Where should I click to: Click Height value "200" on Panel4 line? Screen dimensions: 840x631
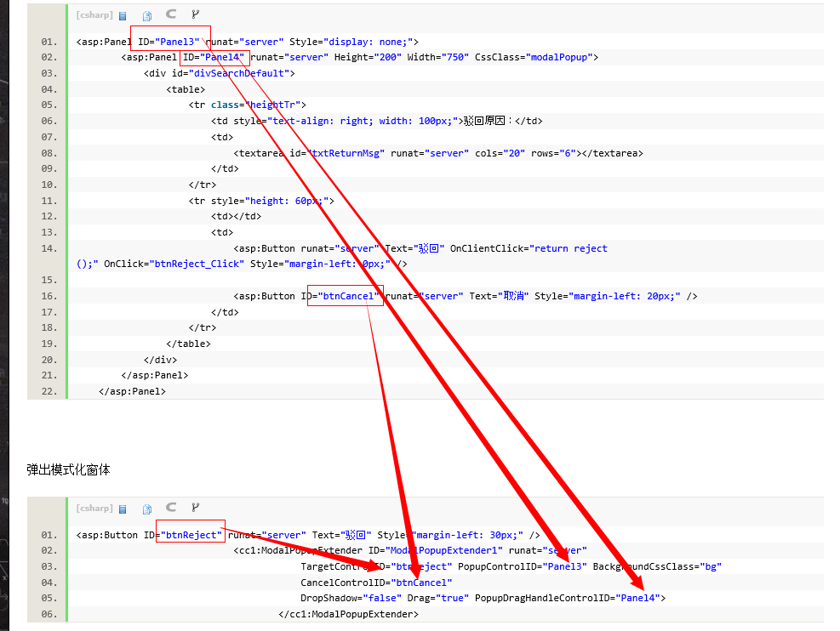click(388, 57)
